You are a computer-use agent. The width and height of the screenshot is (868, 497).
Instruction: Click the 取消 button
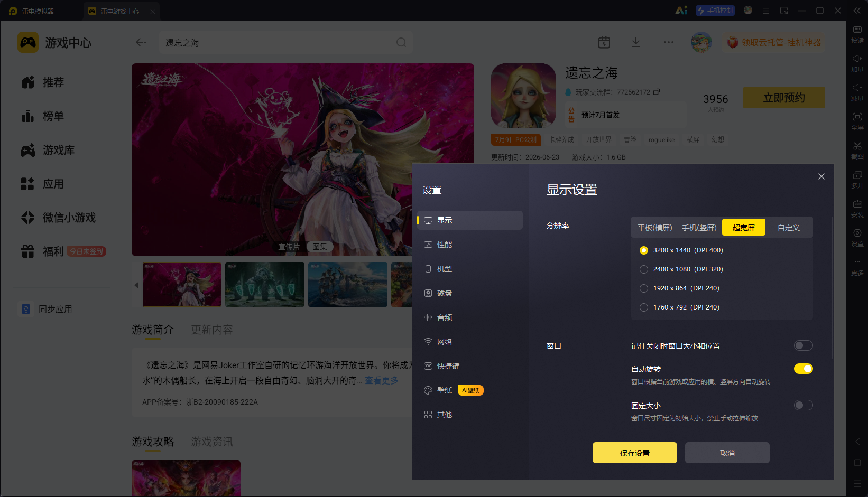[x=727, y=453]
